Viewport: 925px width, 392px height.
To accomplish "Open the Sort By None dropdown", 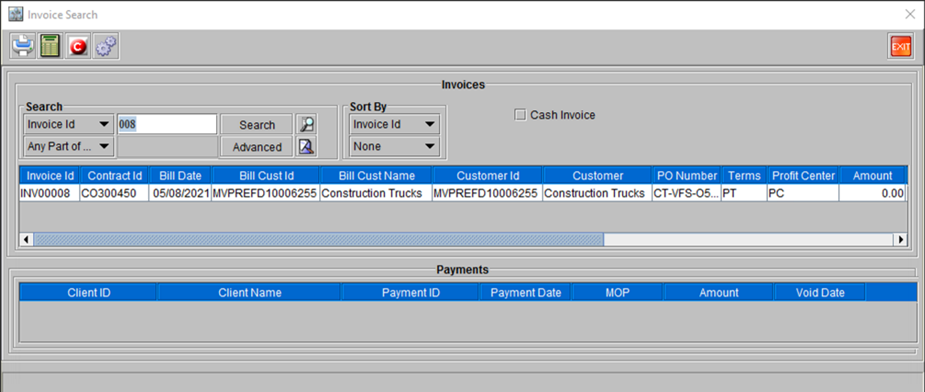I will pyautogui.click(x=394, y=146).
